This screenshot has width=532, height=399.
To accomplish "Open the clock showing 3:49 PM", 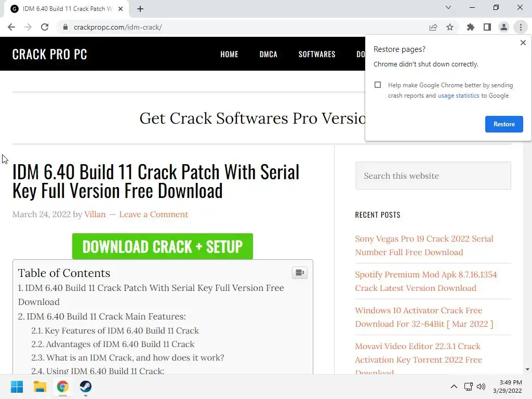I will pyautogui.click(x=508, y=387).
